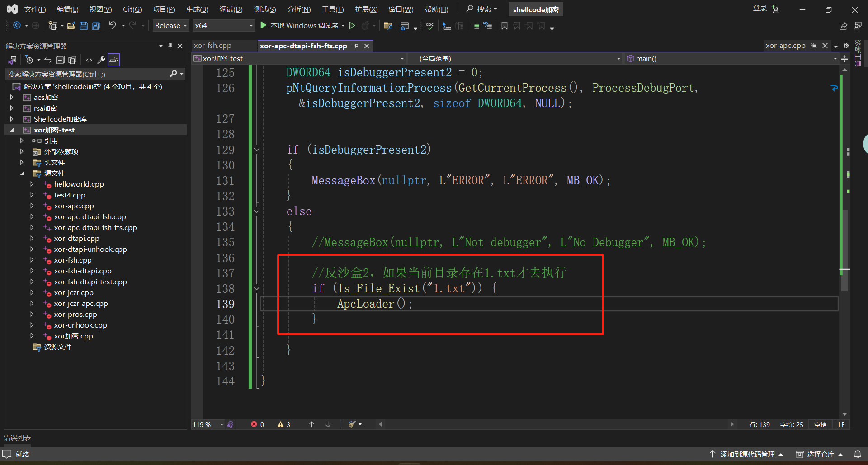Toggle the pin on Solution Explorer panel

click(x=170, y=46)
